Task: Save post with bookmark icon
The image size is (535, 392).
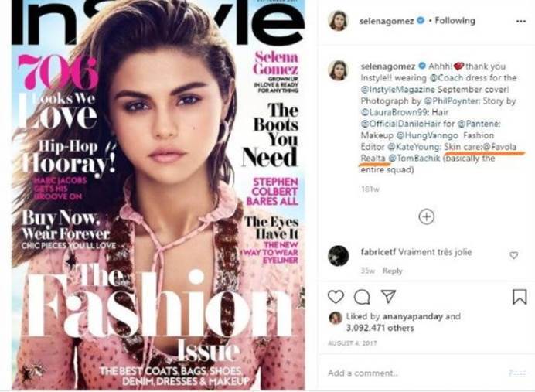Action: (x=520, y=296)
